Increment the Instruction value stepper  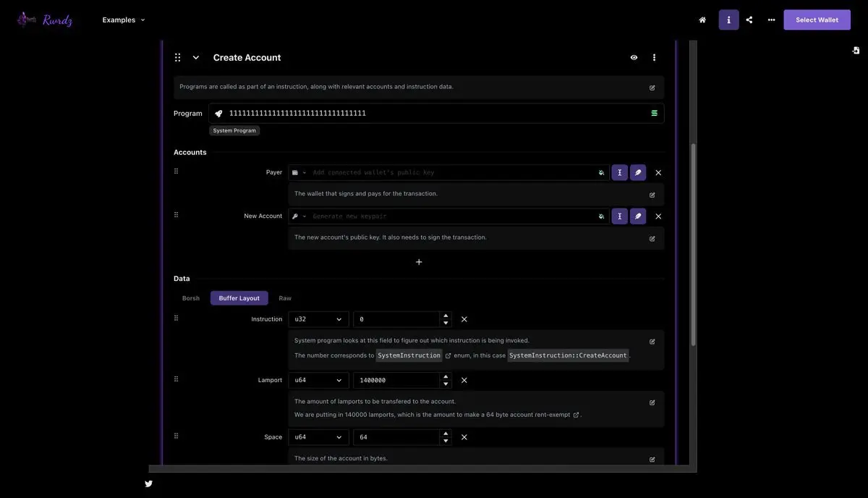(446, 316)
